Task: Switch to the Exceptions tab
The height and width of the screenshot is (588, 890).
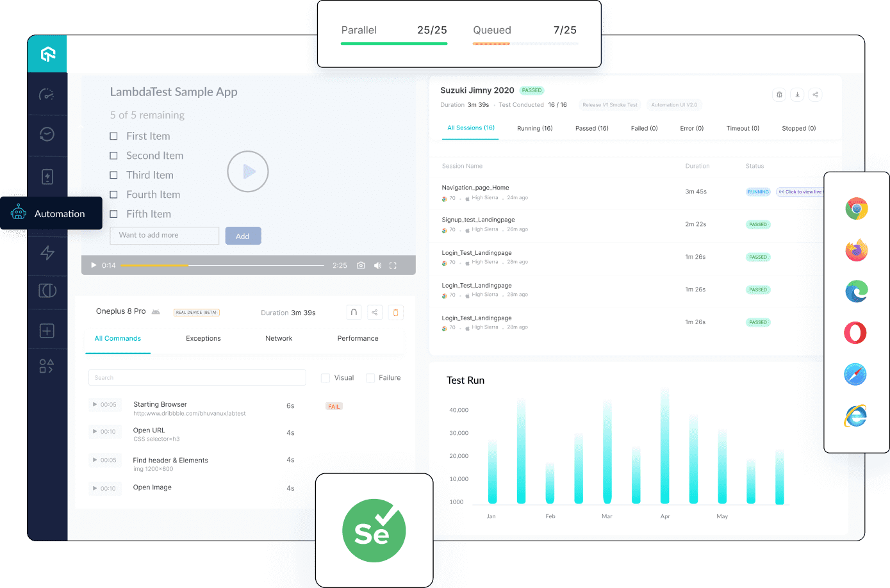Action: coord(203,338)
